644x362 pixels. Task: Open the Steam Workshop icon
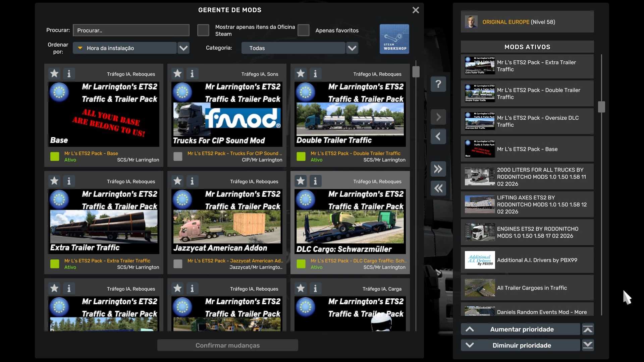click(394, 39)
